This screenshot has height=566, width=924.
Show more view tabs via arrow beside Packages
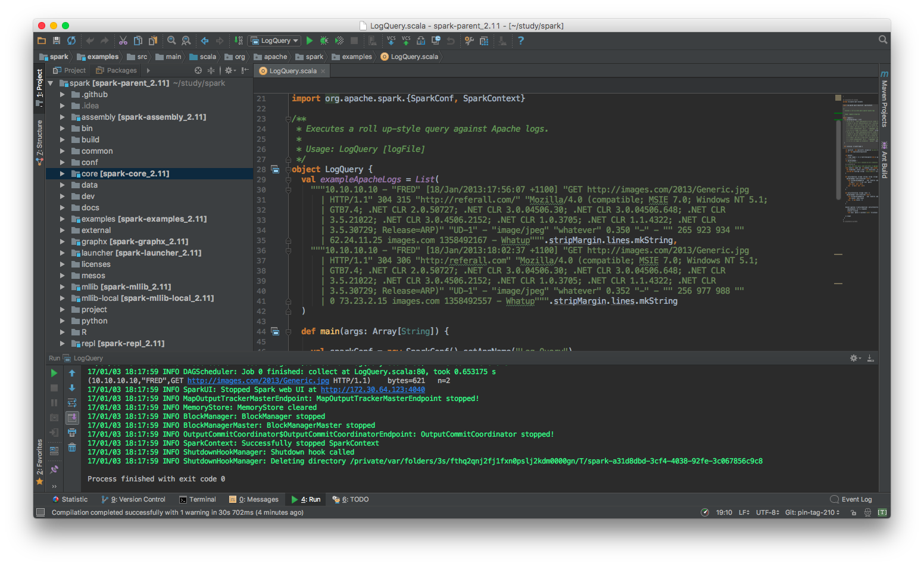coord(148,70)
